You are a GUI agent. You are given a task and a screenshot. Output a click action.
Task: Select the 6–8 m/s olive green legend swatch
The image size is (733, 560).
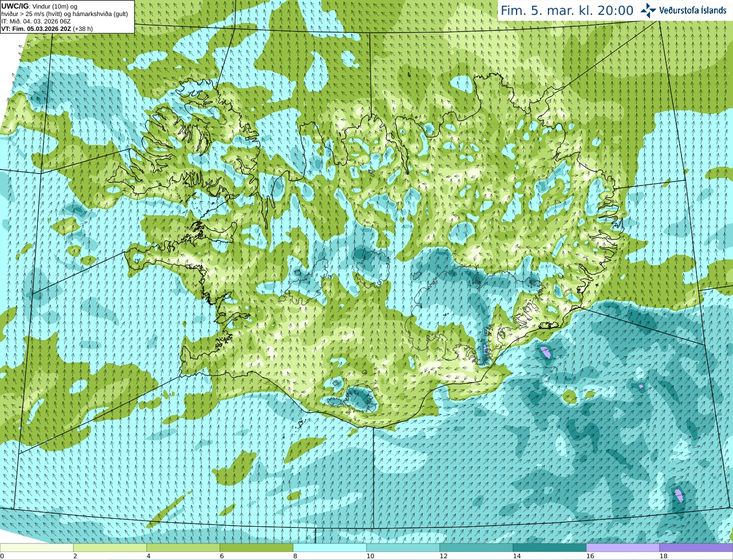[x=257, y=548]
